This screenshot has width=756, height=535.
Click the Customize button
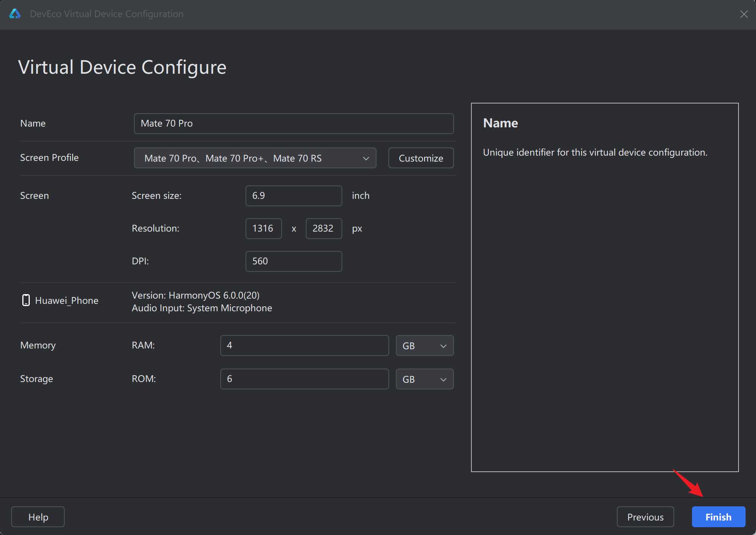pyautogui.click(x=421, y=158)
